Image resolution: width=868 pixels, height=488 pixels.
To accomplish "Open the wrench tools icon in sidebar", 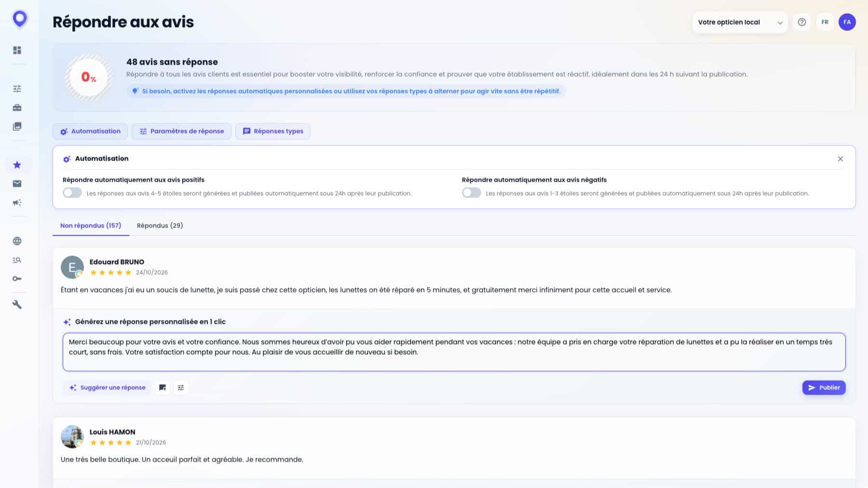I will tap(17, 304).
